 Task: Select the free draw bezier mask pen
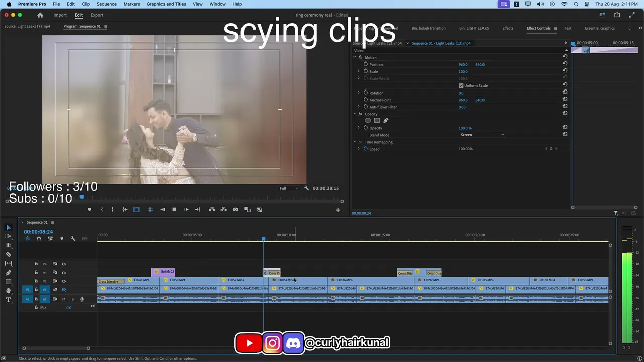pos(386,121)
